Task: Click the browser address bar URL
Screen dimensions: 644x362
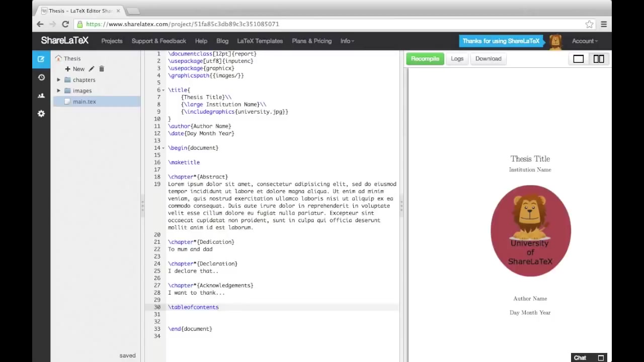Action: point(182,24)
